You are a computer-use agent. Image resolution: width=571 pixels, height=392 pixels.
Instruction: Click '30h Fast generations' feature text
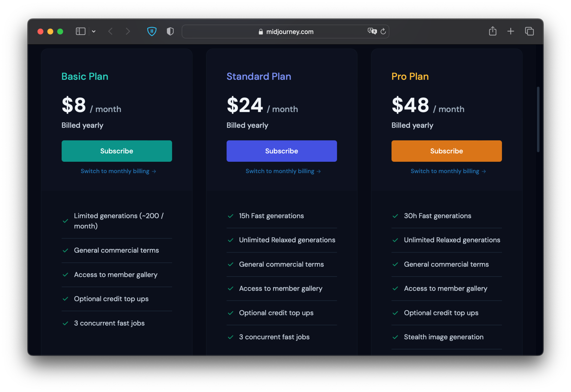(437, 216)
